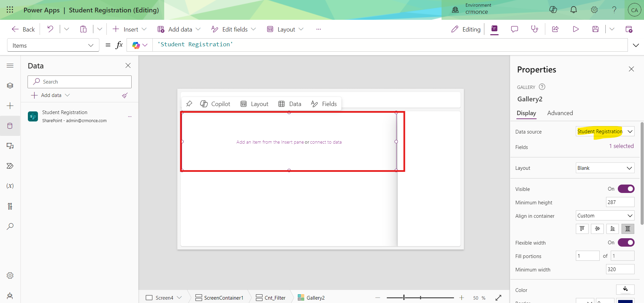Open the Save options dropdown arrow

tap(612, 29)
